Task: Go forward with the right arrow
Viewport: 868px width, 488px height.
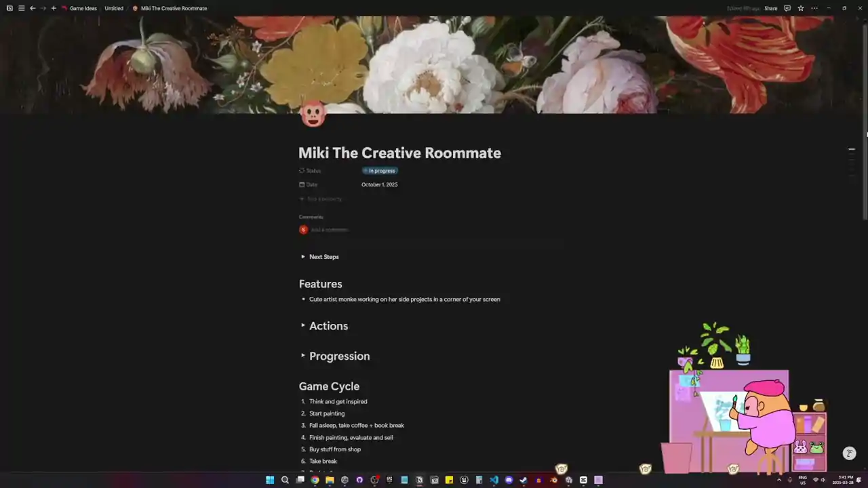Action: tap(43, 8)
